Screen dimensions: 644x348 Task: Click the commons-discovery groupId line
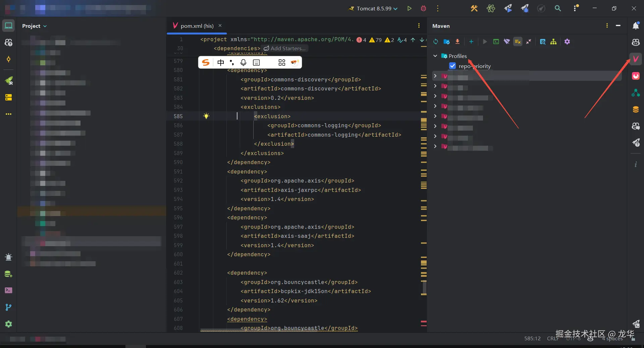[x=301, y=79]
